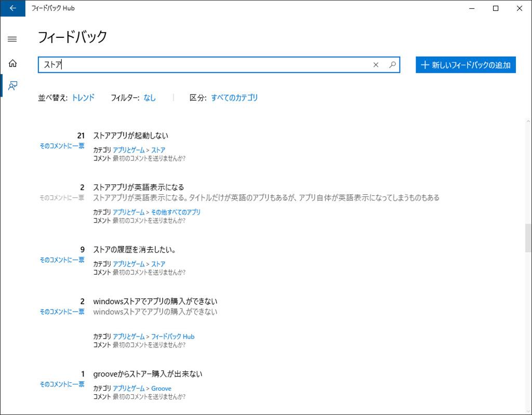Image resolution: width=532 pixels, height=415 pixels.
Task: Upvote the groove store purchase feedback
Action: tap(62, 384)
